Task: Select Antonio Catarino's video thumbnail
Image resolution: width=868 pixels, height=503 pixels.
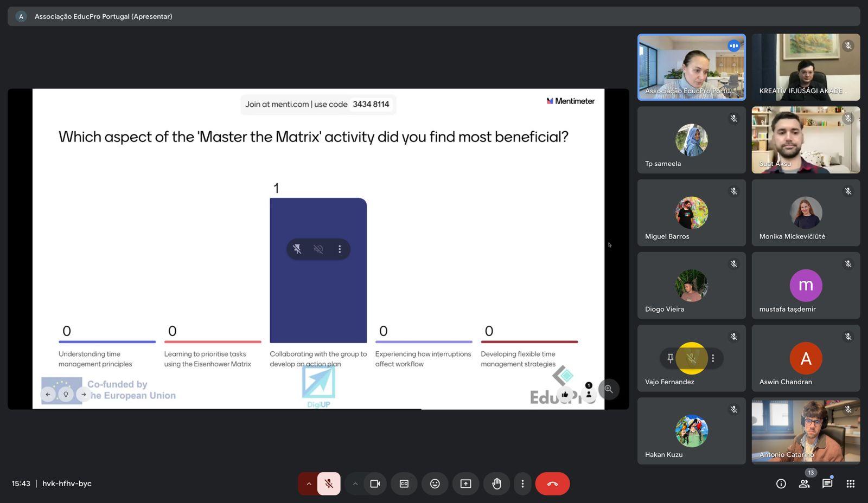Action: 806,431
